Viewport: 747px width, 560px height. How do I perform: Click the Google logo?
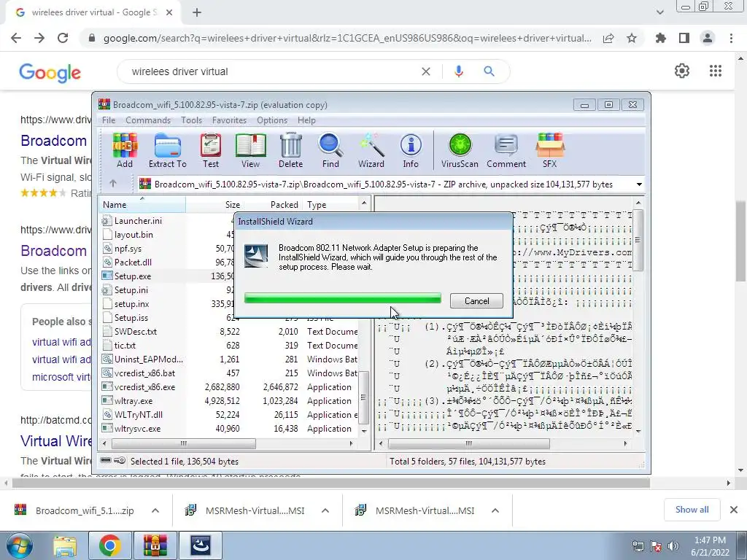[50, 73]
